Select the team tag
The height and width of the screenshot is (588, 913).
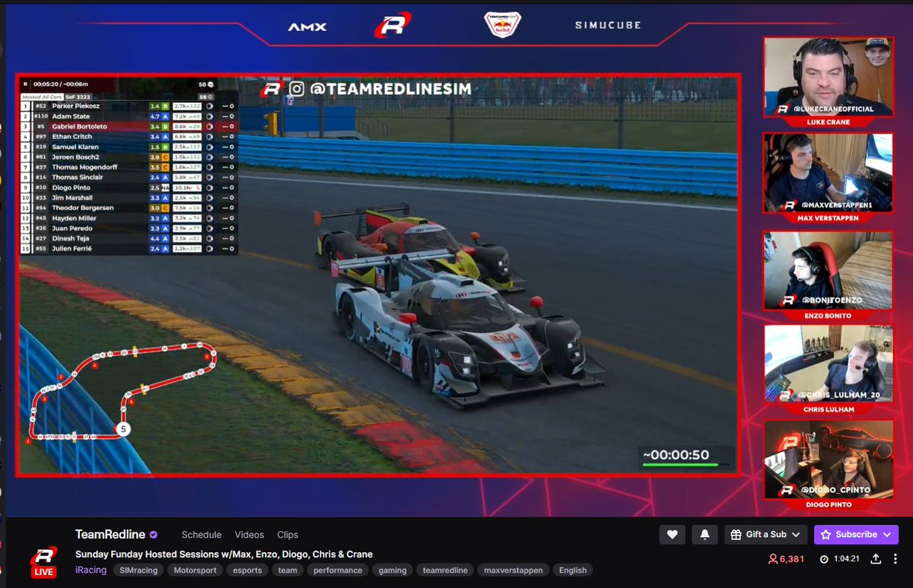[288, 570]
